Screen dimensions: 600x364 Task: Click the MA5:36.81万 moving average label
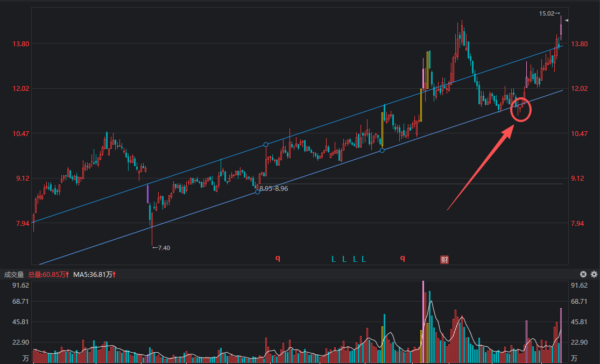pos(94,275)
